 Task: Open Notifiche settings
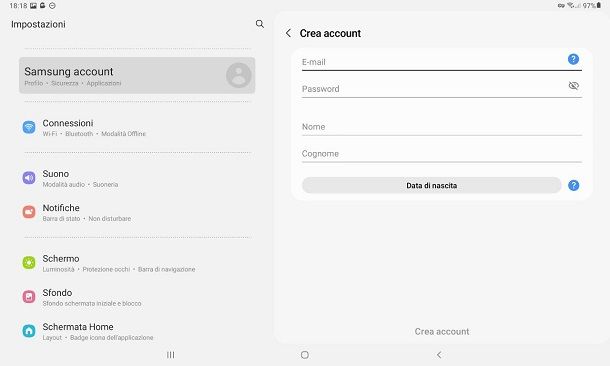[x=137, y=212]
